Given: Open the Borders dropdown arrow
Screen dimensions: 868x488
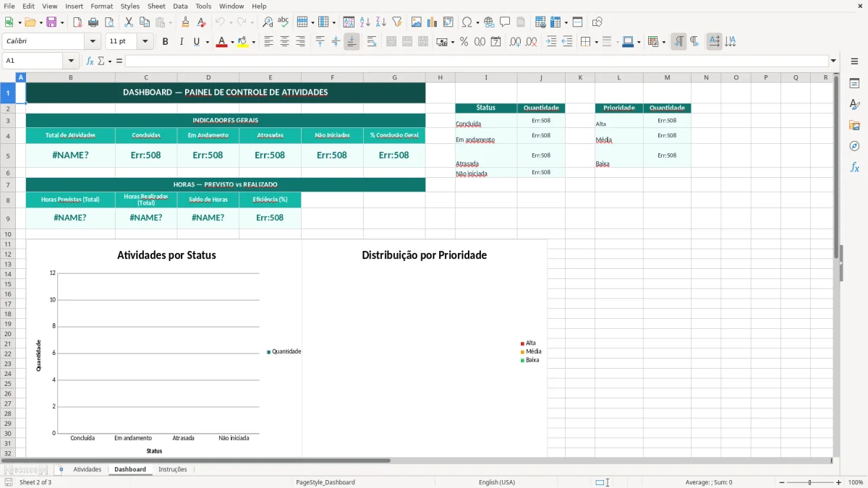Looking at the screenshot, I should pyautogui.click(x=597, y=42).
